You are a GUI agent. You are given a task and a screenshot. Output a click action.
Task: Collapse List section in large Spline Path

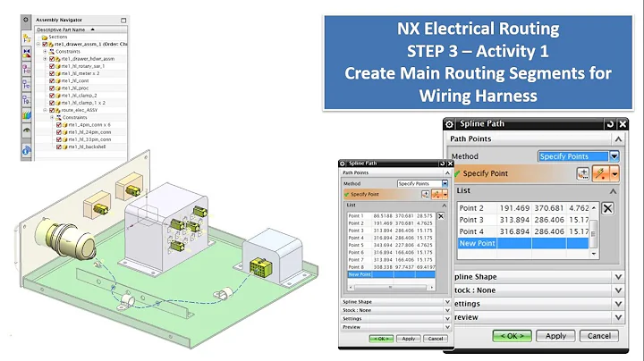click(613, 191)
